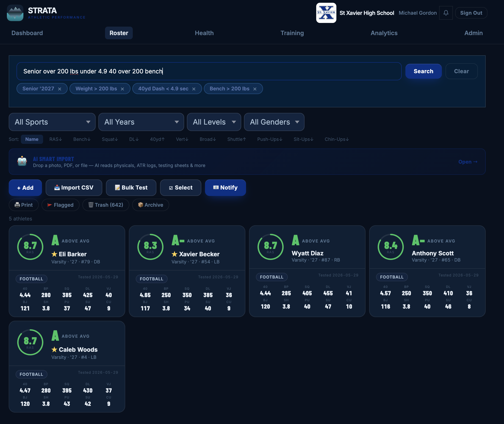The width and height of the screenshot is (504, 424).
Task: Open the Bulk Test button
Action: pyautogui.click(x=131, y=188)
